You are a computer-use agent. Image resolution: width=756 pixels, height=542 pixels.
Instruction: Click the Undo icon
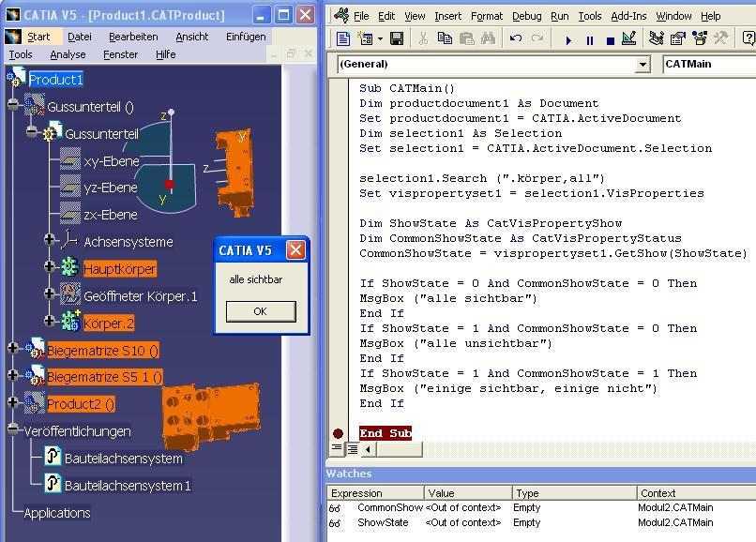click(x=516, y=38)
